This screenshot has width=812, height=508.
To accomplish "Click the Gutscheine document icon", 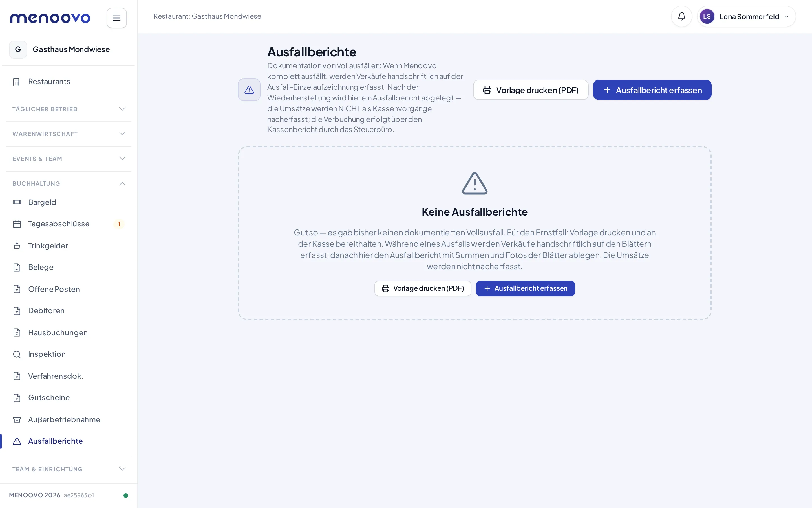I will point(17,398).
